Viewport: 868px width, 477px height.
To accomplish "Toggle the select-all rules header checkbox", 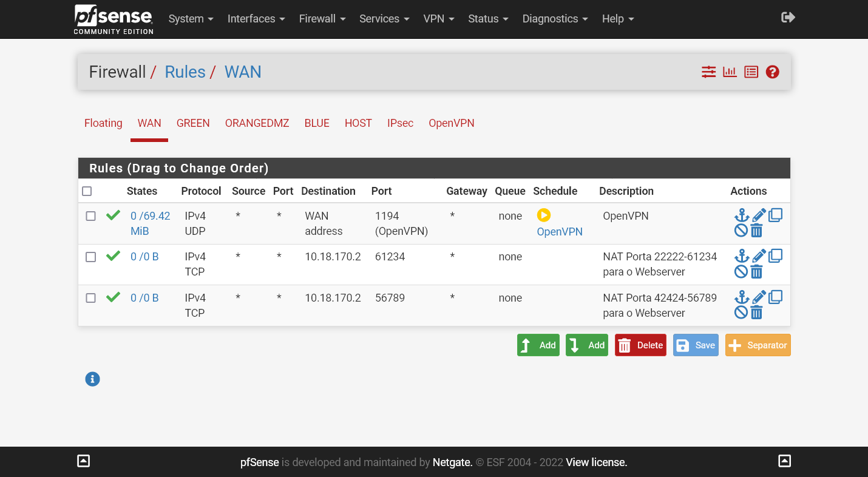I will (87, 191).
